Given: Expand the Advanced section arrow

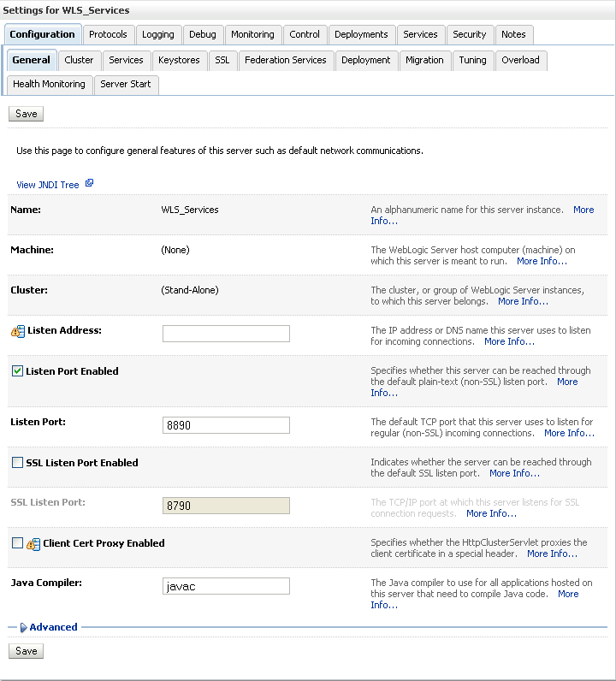Looking at the screenshot, I should tap(23, 627).
